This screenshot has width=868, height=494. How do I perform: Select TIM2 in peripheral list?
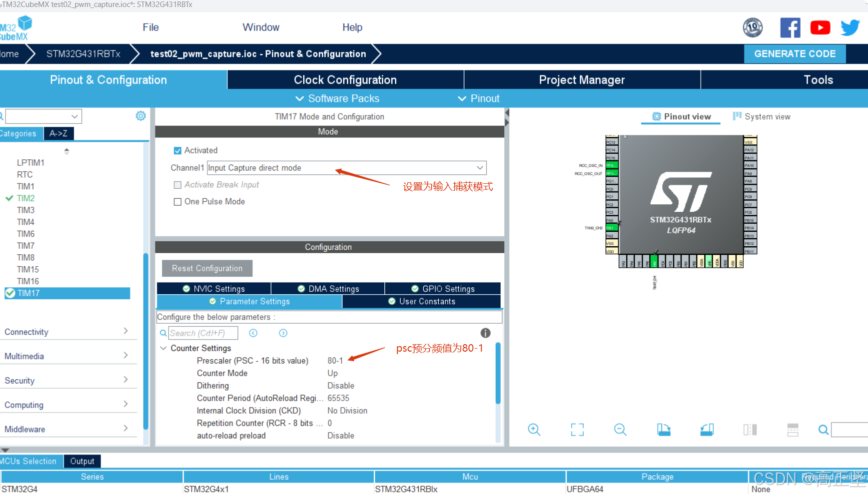point(25,198)
